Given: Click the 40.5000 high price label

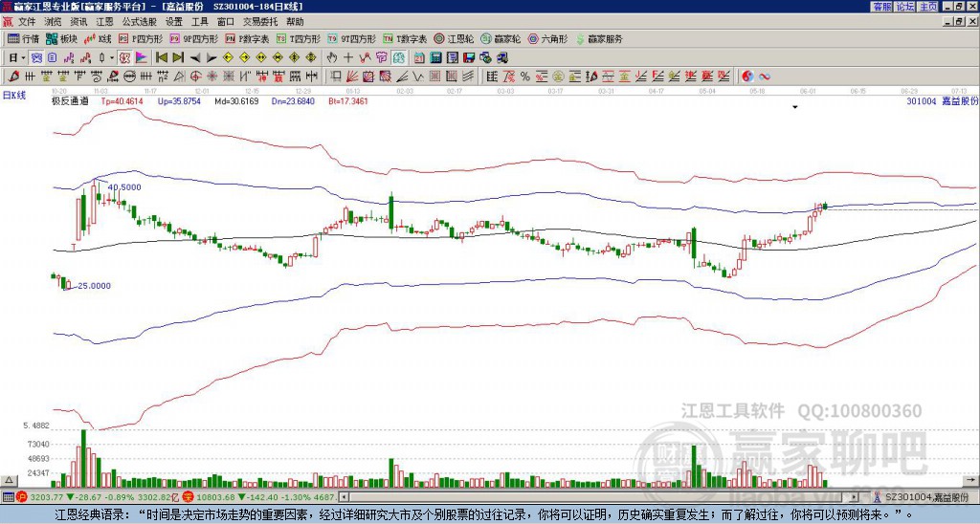Looking at the screenshot, I should 124,186.
